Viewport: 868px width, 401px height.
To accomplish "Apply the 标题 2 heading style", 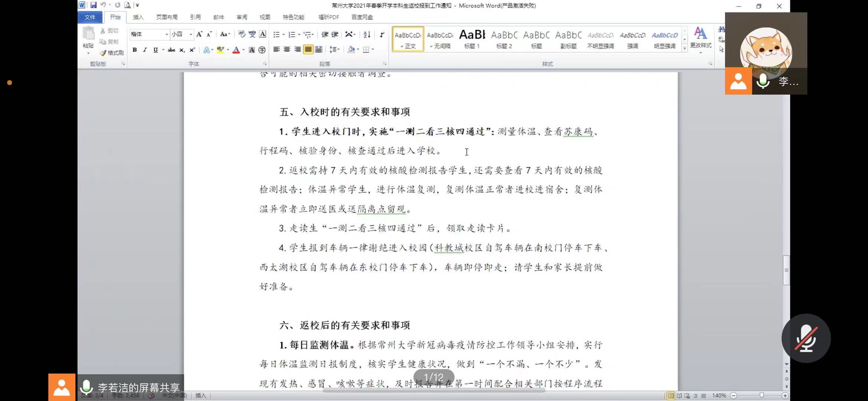I will 504,39.
